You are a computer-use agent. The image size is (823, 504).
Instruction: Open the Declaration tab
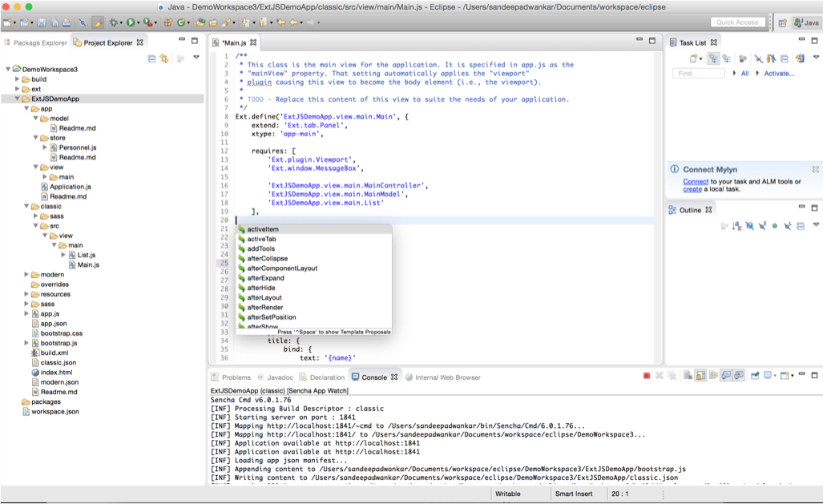click(321, 377)
